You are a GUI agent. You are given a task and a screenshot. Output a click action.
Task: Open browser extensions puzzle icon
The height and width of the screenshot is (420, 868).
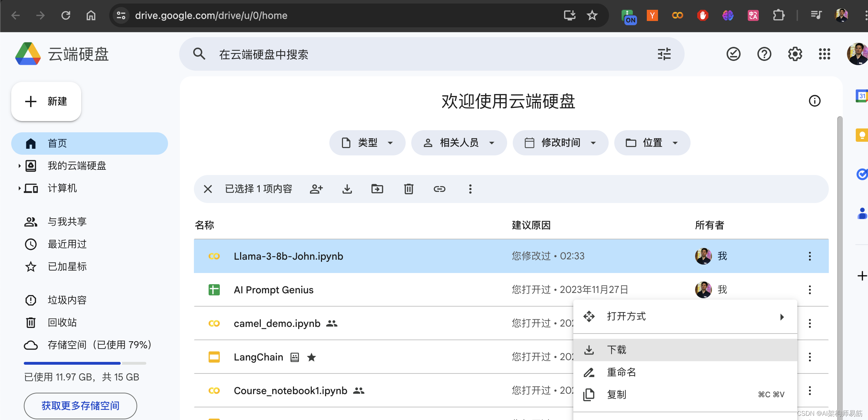coord(779,15)
